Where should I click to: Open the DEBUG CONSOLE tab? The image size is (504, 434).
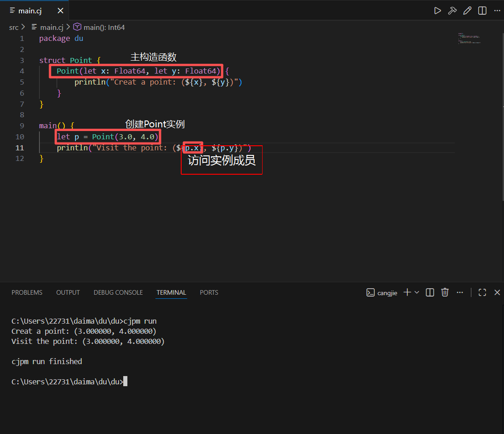click(x=118, y=292)
